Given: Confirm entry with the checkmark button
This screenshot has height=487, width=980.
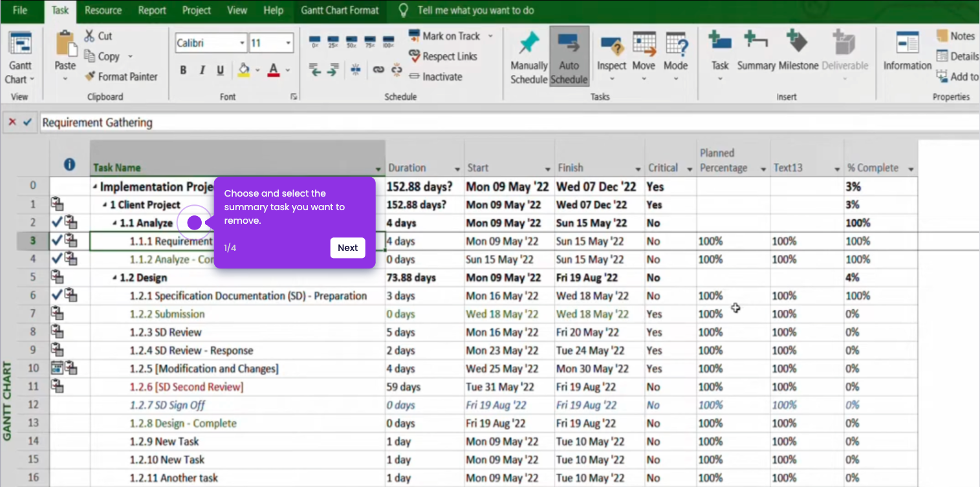Looking at the screenshot, I should (x=27, y=122).
